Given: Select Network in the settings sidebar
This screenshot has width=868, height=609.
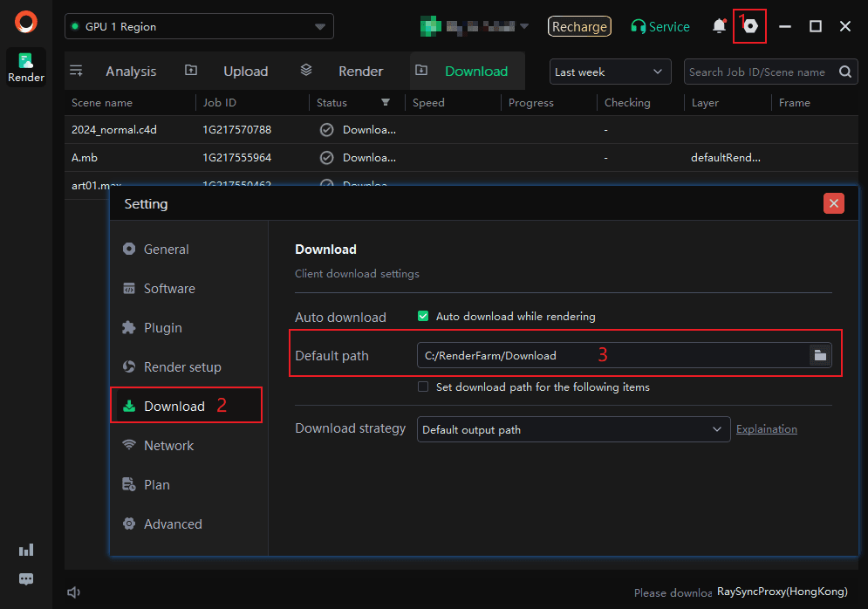Looking at the screenshot, I should tap(168, 446).
